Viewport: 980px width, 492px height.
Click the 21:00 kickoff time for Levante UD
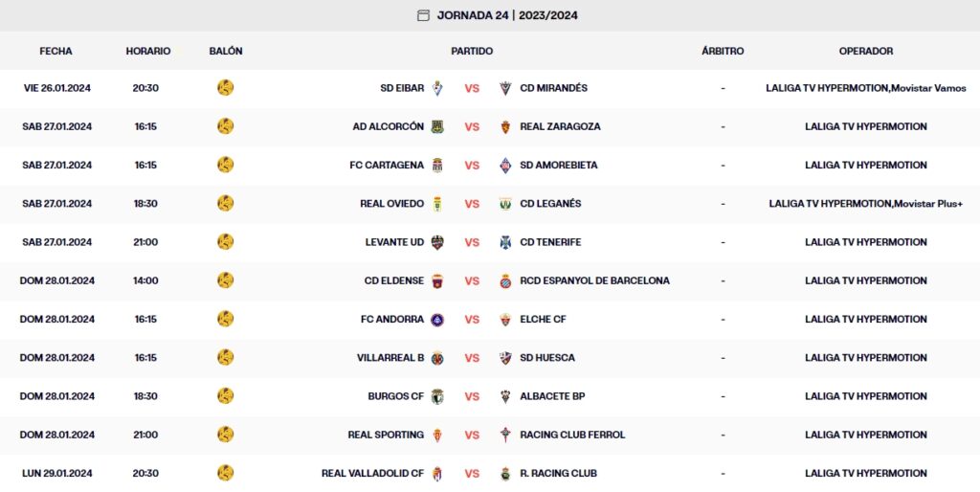145,242
